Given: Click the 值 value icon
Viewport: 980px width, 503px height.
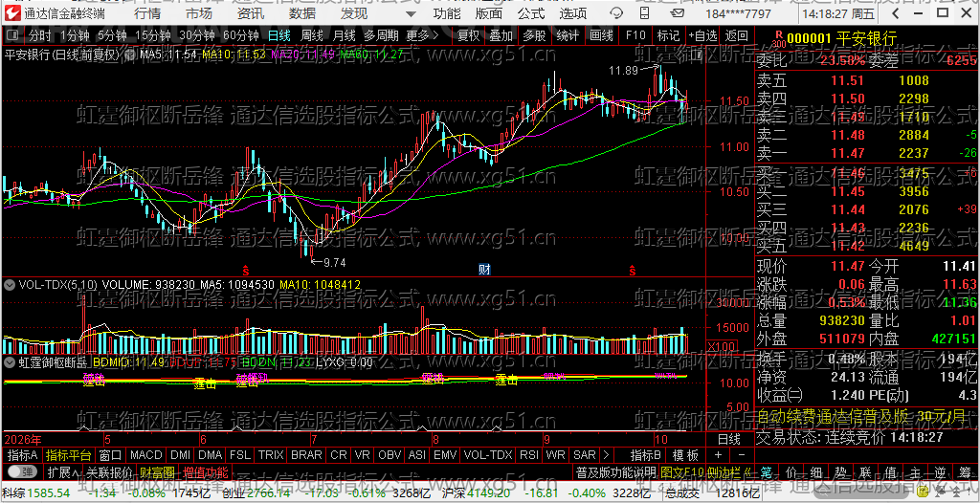Looking at the screenshot, I should coord(890,471).
